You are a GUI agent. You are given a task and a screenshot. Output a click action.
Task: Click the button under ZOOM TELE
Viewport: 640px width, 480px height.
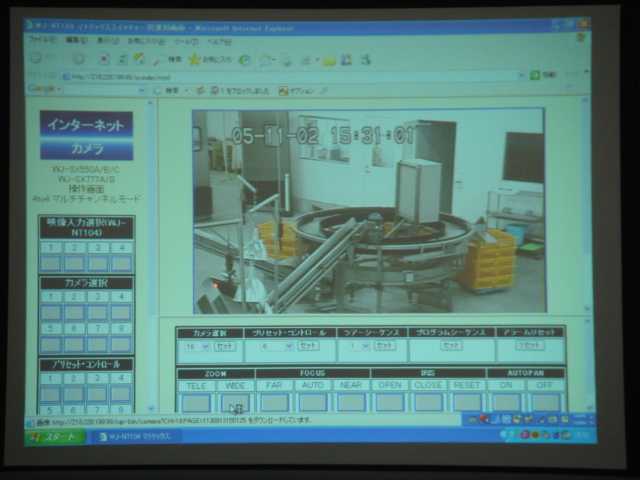pyautogui.click(x=196, y=402)
